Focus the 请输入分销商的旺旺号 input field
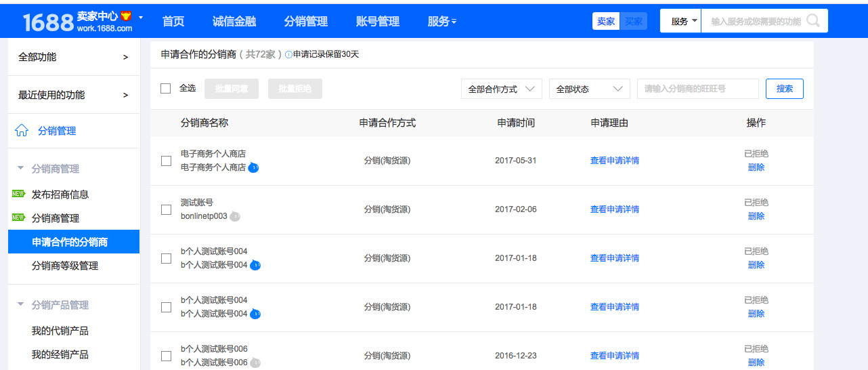The image size is (868, 370). coord(698,89)
